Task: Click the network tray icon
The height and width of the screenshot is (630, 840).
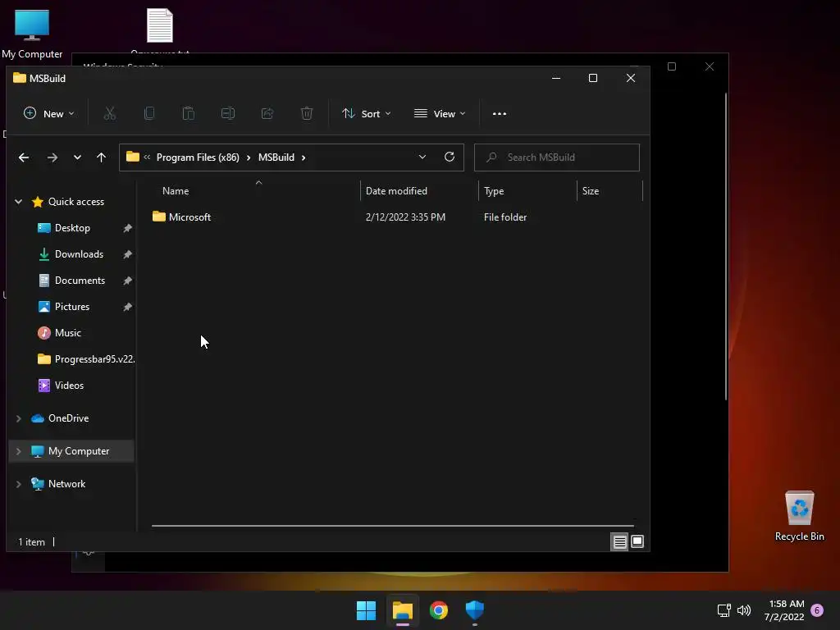Action: pos(724,610)
